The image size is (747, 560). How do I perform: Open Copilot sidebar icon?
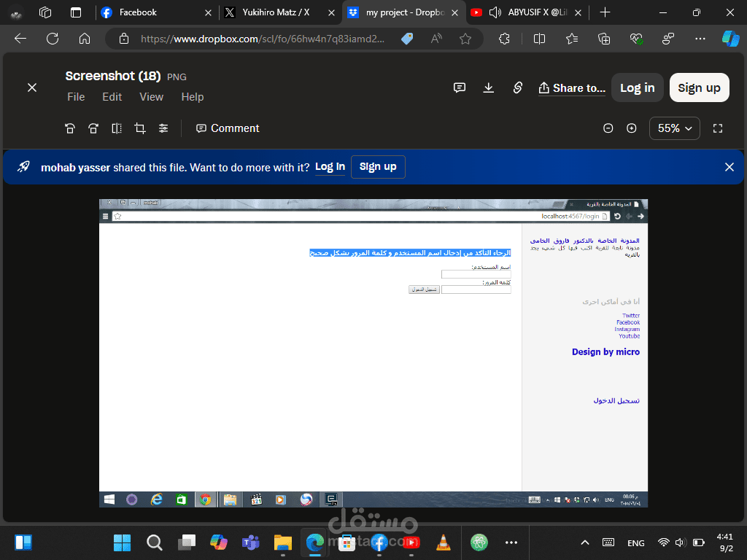coord(730,39)
